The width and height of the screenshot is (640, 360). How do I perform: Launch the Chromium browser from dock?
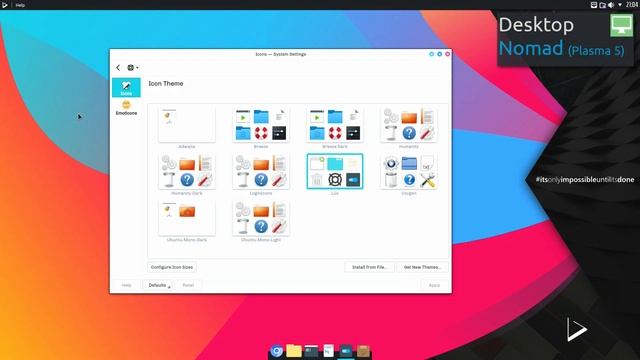click(276, 351)
